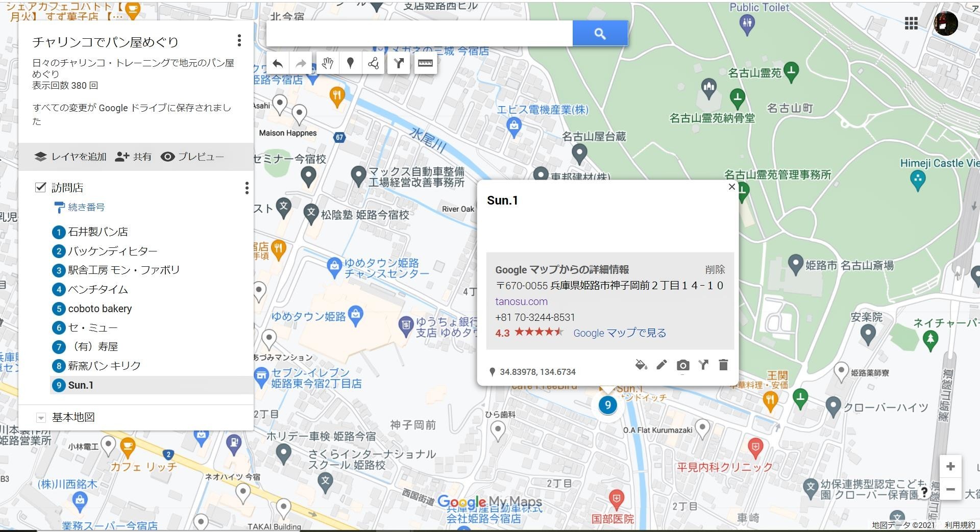980x532 pixels.
Task: Click the 平見内科クリニック hospital pin
Action: point(755,448)
